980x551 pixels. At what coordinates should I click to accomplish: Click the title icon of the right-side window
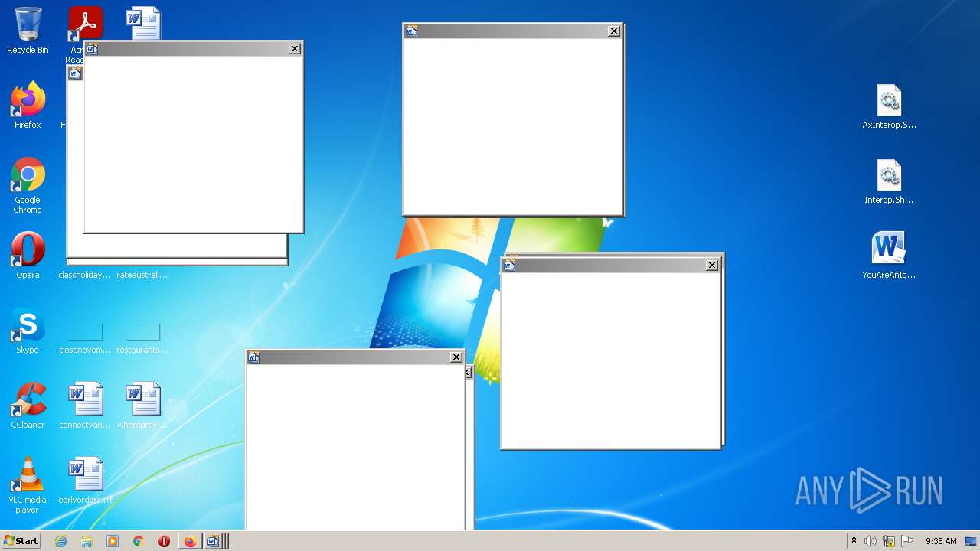coord(509,266)
